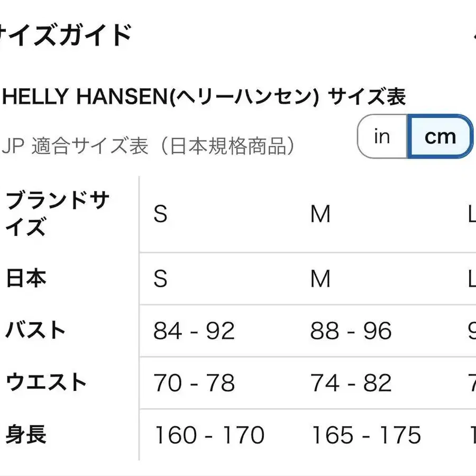The width and height of the screenshot is (476, 476).
Task: Select the 日本 row header
Action: coord(25,278)
